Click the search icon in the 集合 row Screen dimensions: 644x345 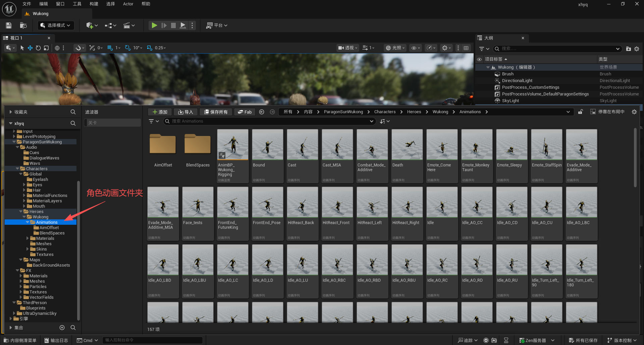73,328
